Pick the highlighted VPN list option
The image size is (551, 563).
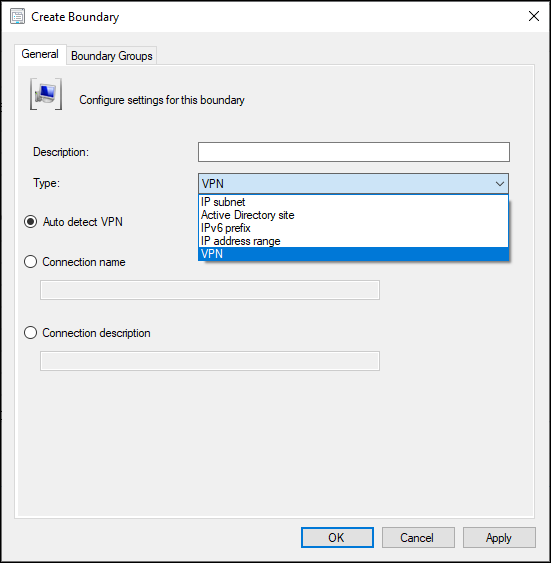tap(353, 254)
